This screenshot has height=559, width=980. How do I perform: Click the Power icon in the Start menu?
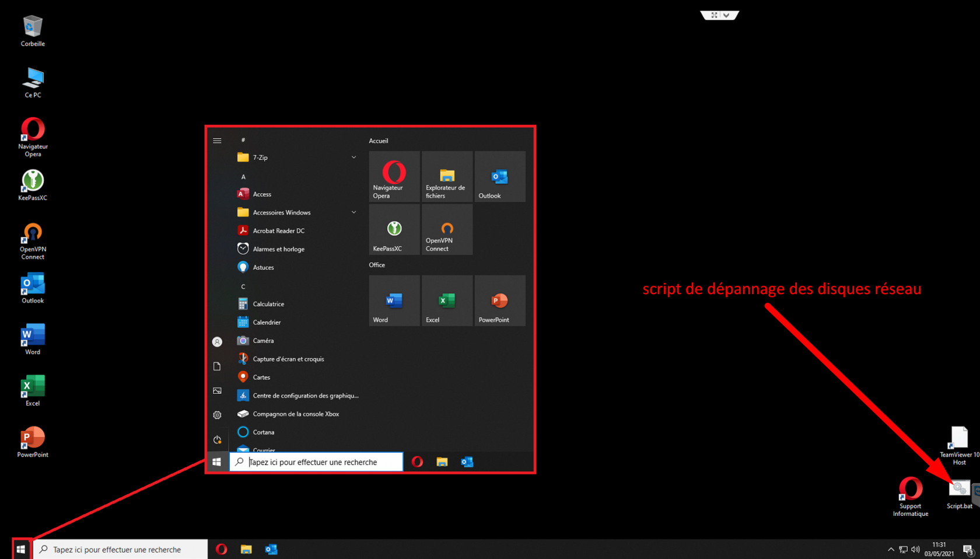(x=217, y=440)
